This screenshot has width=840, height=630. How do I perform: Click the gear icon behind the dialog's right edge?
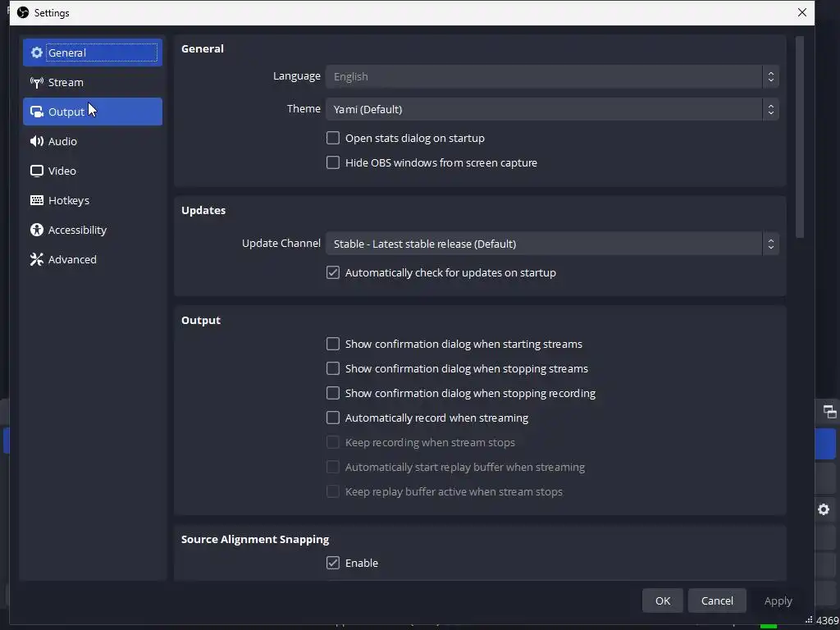824,509
